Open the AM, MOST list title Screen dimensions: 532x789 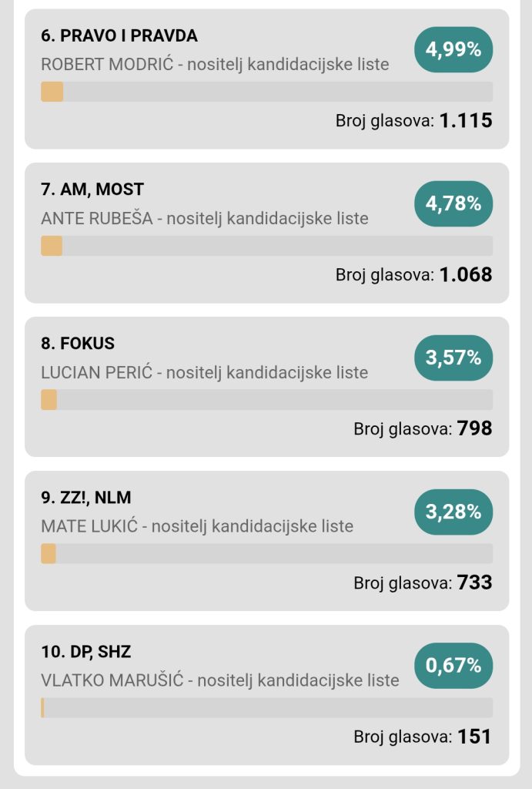point(92,190)
